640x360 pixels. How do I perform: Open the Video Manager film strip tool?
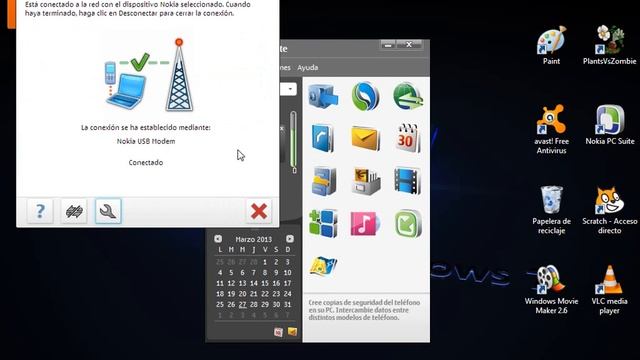pyautogui.click(x=407, y=181)
